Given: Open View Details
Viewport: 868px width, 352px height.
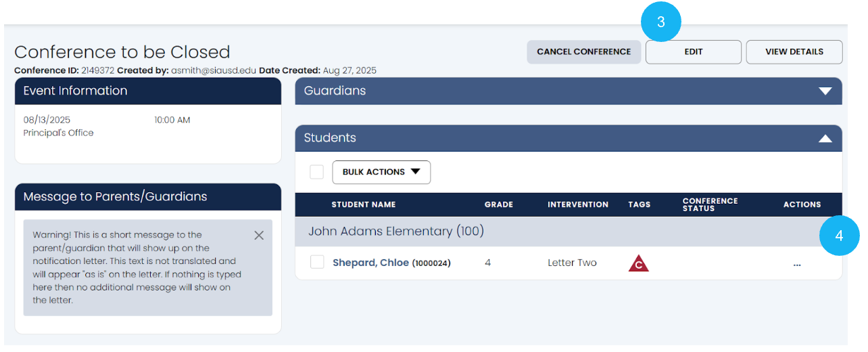Looking at the screenshot, I should coord(794,52).
